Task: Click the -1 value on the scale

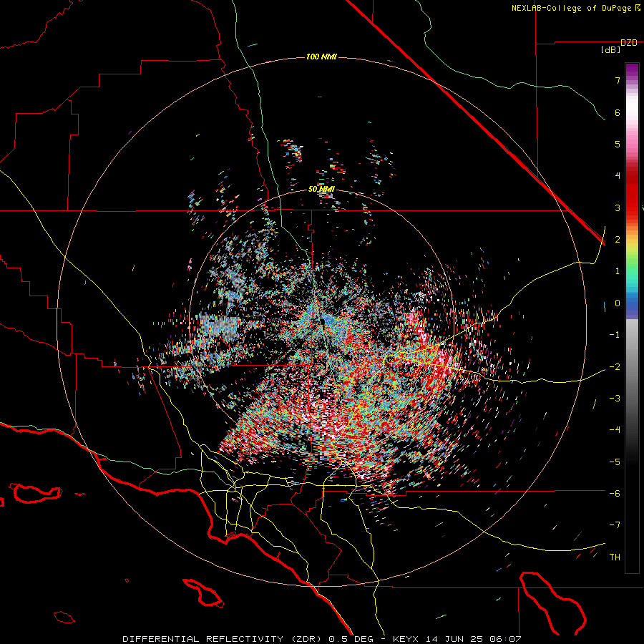Action: [x=615, y=335]
